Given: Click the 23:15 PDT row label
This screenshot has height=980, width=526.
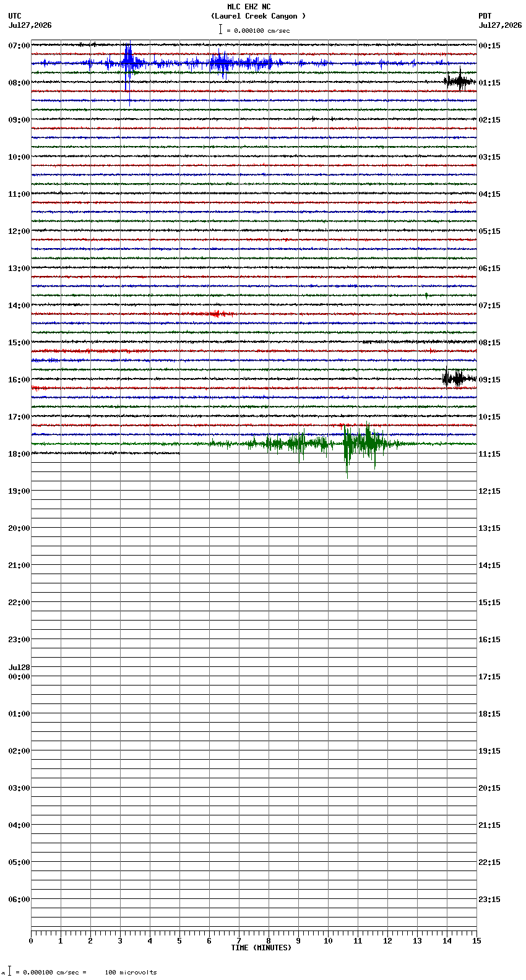Looking at the screenshot, I should tap(489, 900).
